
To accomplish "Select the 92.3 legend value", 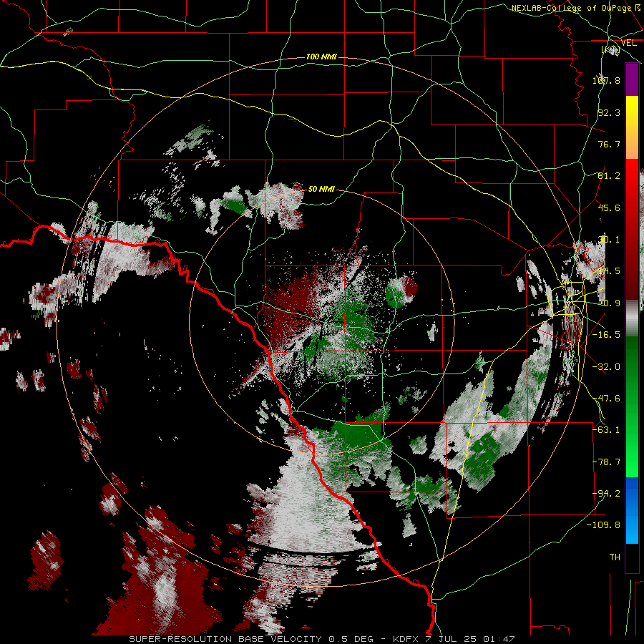I will 609,112.
